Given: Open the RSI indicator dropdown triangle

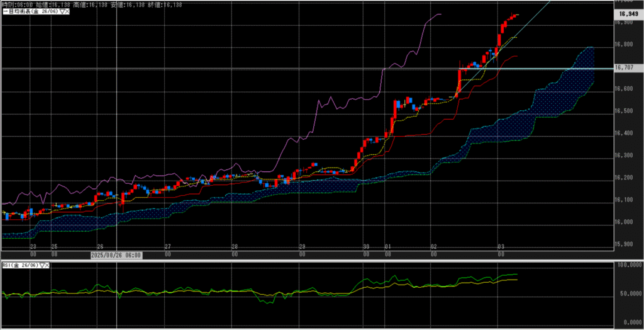Looking at the screenshot, I should [x=43, y=266].
